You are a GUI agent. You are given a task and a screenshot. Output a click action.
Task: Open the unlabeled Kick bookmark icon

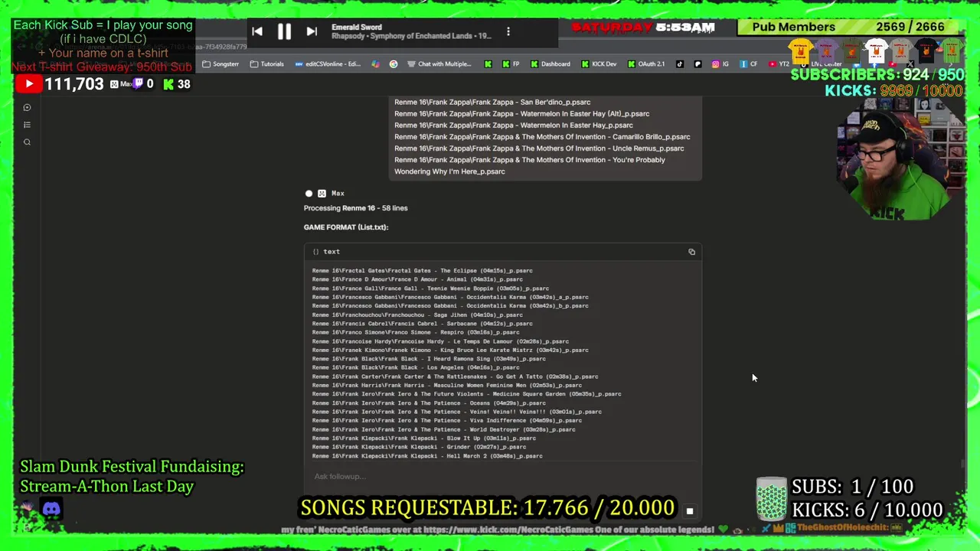(x=488, y=64)
